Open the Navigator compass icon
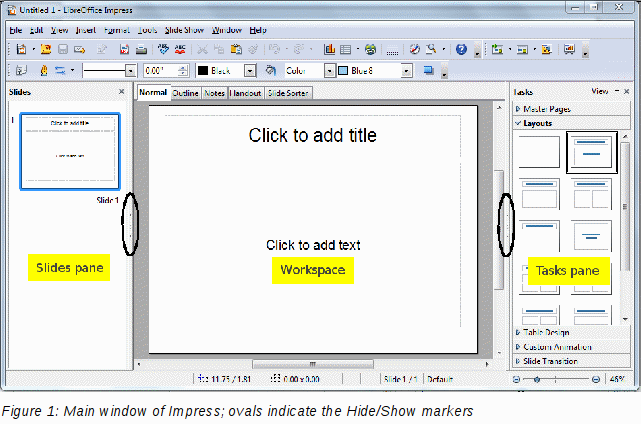The height and width of the screenshot is (425, 642). (x=415, y=50)
